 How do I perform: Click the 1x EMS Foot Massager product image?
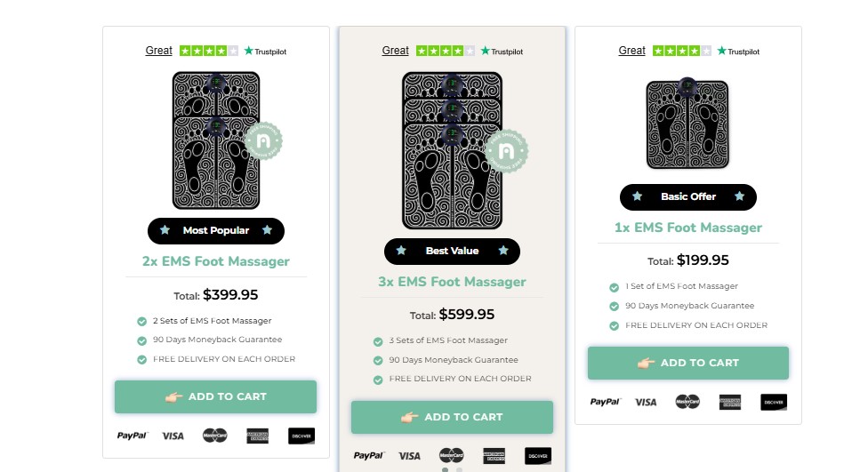pyautogui.click(x=687, y=124)
